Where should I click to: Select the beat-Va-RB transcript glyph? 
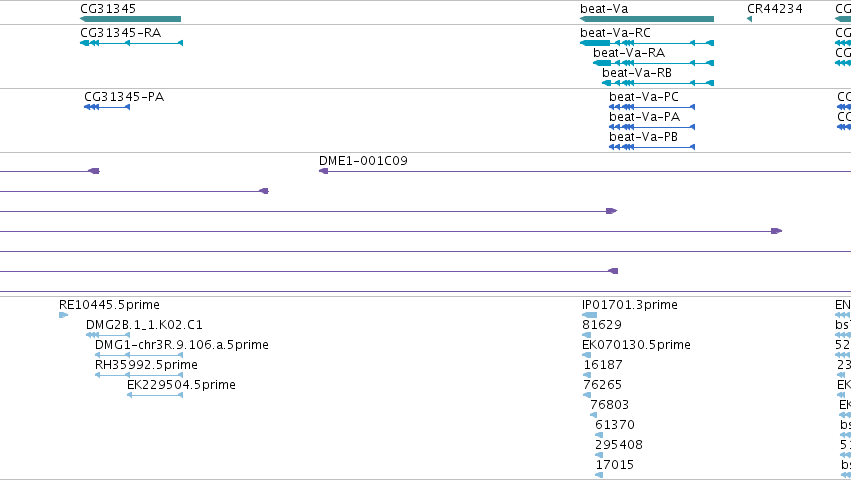[x=658, y=83]
